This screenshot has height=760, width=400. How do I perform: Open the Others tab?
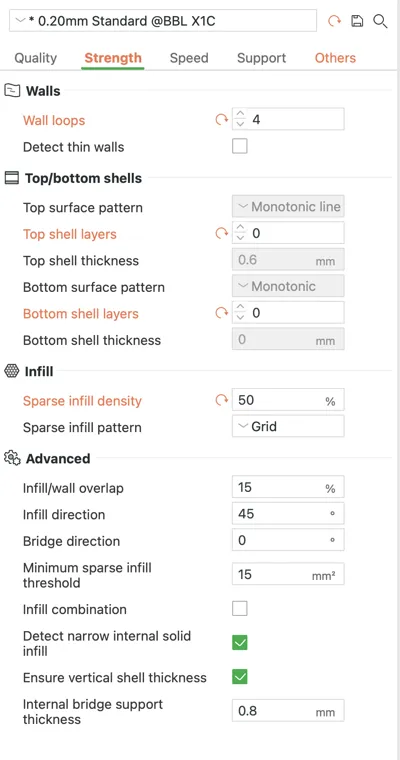(x=335, y=58)
